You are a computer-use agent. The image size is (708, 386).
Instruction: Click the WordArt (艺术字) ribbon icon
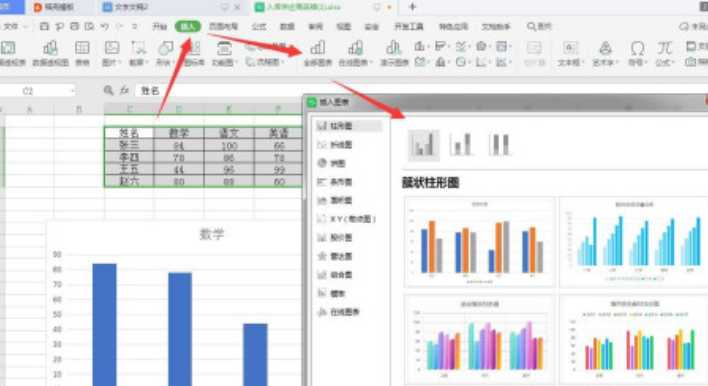605,53
